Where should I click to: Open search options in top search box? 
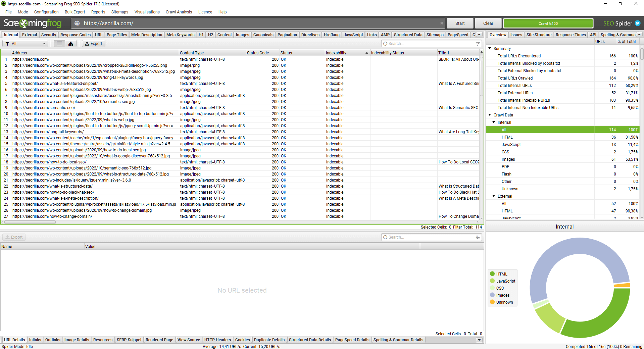click(x=478, y=44)
